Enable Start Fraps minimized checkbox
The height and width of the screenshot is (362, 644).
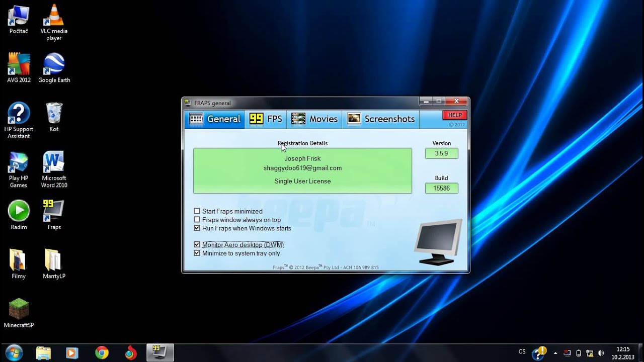pos(197,211)
